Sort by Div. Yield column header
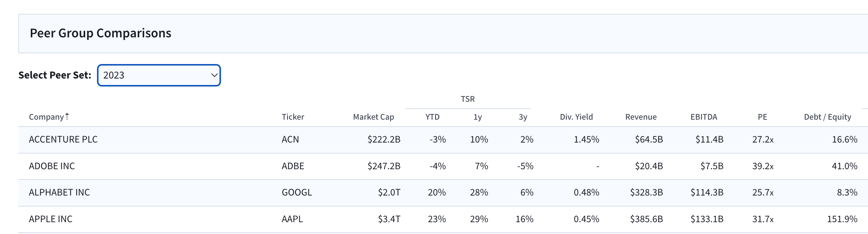Screen dimensions: 868x234 576,117
